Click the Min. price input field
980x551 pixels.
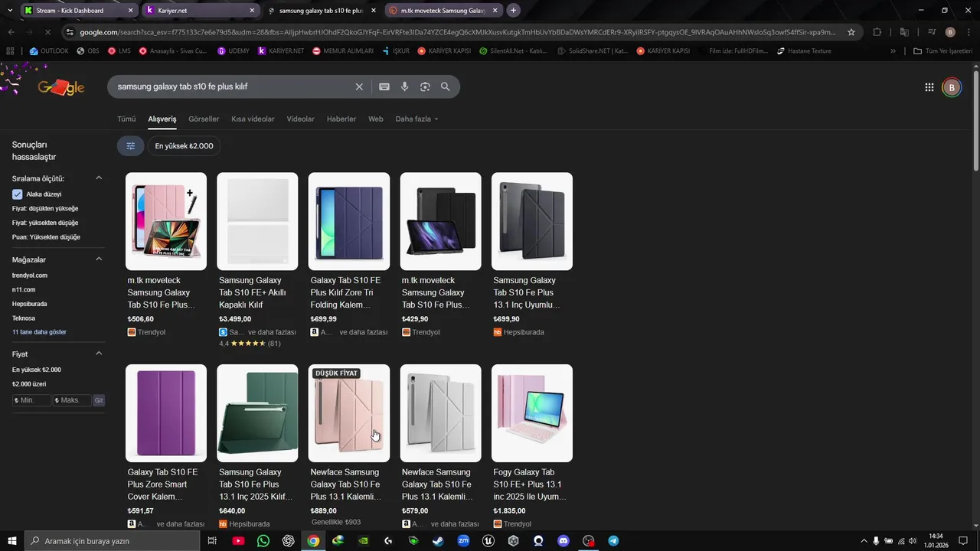click(32, 400)
